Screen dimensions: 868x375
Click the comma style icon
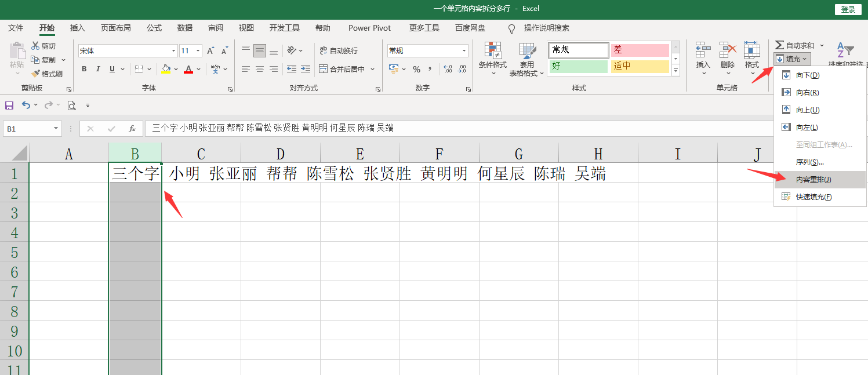430,69
